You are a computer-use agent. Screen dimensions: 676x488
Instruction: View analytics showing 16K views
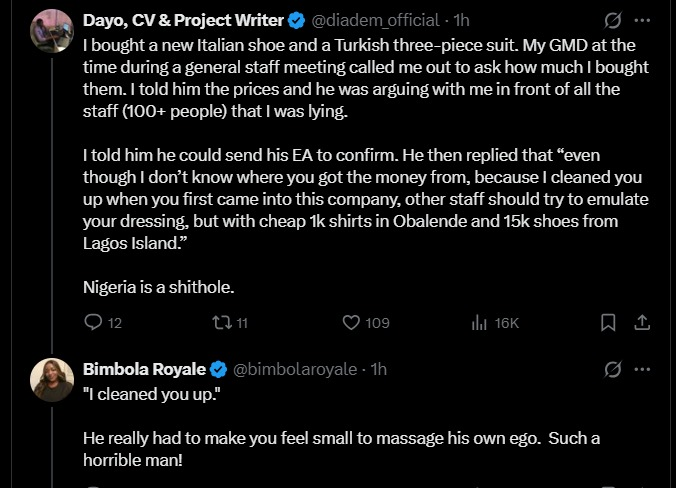(480, 323)
